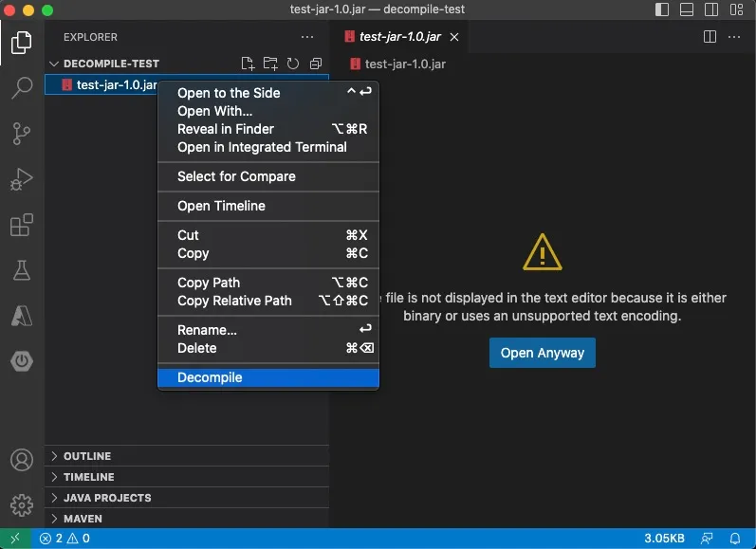Open Explorer views and more actions menu
Image resolution: width=756 pixels, height=549 pixels.
tap(307, 37)
